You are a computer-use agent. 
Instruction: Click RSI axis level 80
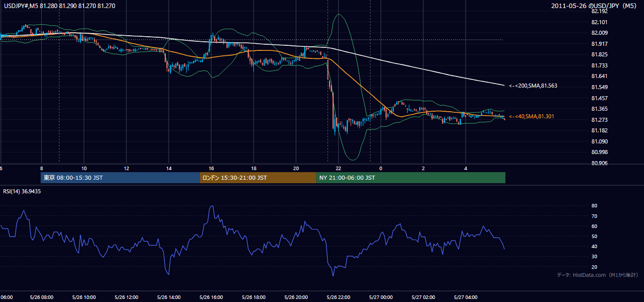[x=595, y=206]
